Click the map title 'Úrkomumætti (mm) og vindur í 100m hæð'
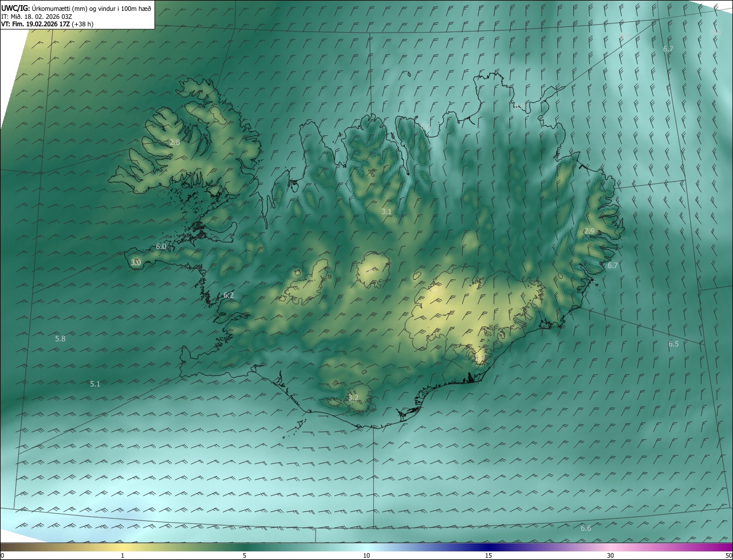The width and height of the screenshot is (733, 560). [92, 7]
